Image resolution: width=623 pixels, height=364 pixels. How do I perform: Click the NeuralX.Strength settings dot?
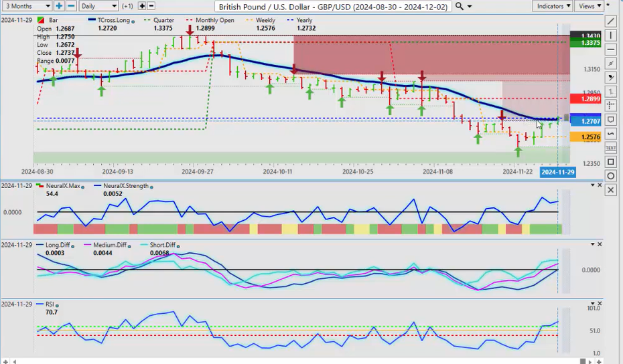(x=151, y=187)
